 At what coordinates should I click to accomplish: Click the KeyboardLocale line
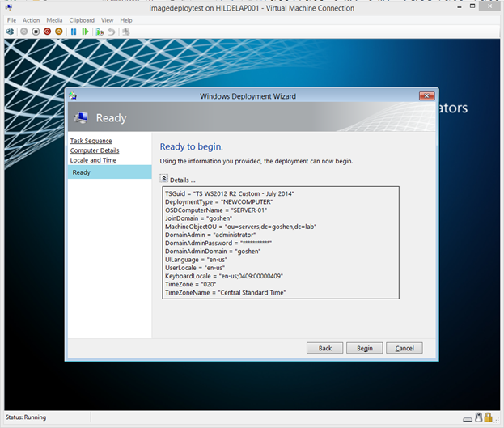224,276
